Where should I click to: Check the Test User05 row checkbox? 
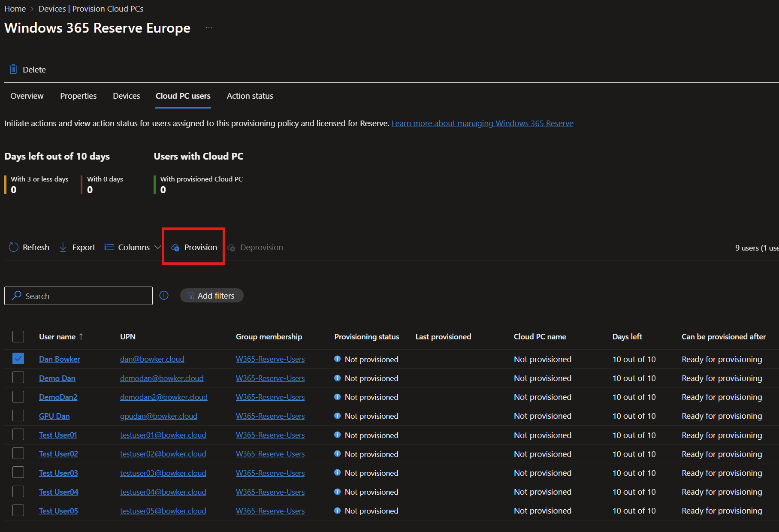click(x=18, y=510)
